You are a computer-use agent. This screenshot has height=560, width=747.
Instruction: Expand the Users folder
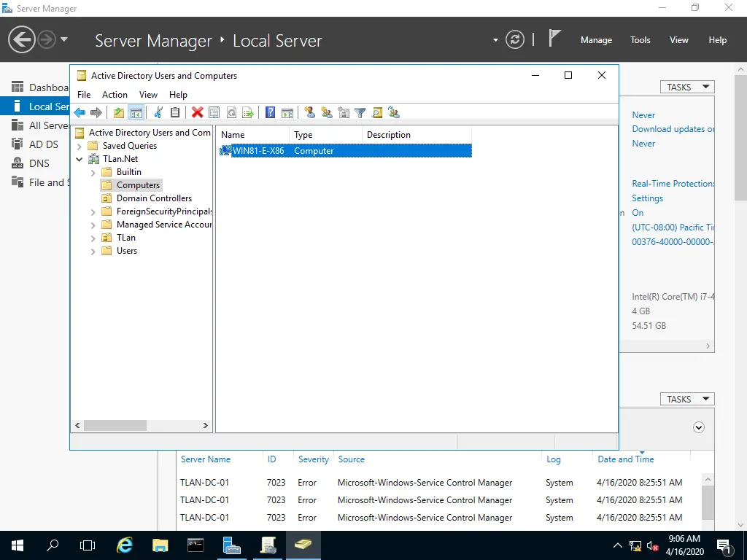93,251
